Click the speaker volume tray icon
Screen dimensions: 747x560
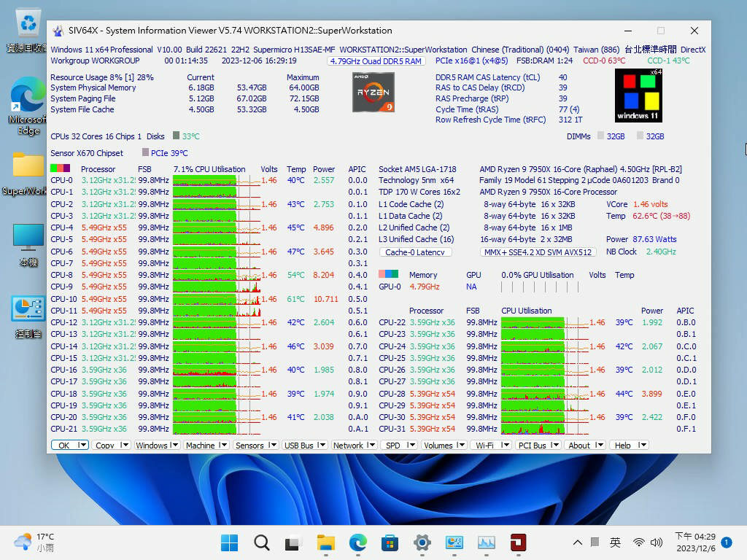657,542
